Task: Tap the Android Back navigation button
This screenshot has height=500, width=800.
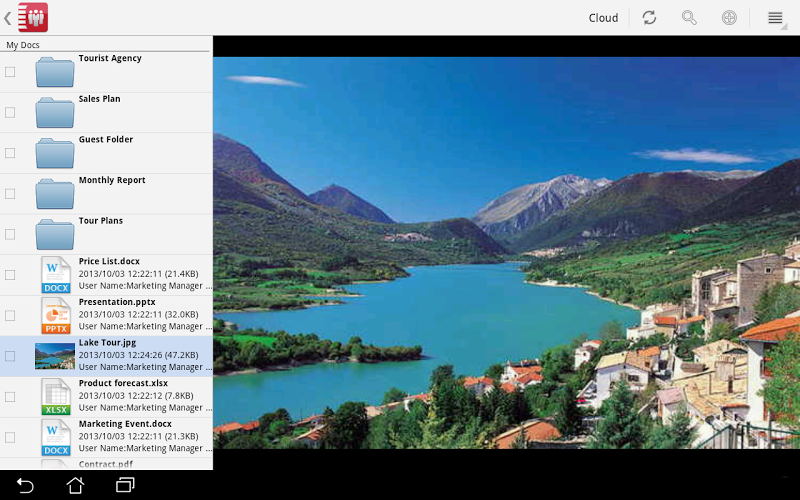Action: pyautogui.click(x=25, y=485)
